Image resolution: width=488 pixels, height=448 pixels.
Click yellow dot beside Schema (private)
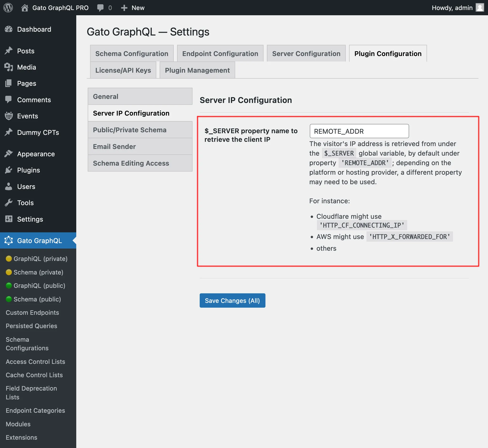9,272
